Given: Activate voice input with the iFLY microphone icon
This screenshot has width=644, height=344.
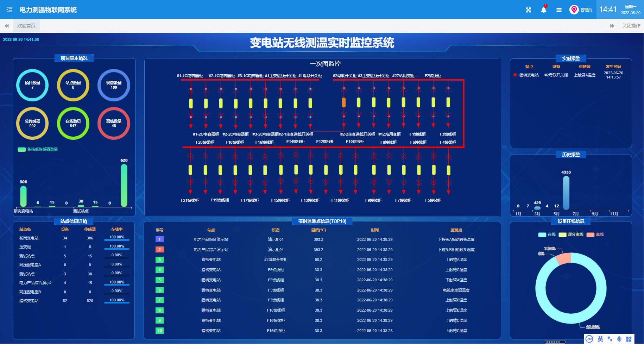Looking at the screenshot, I should pos(620,339).
